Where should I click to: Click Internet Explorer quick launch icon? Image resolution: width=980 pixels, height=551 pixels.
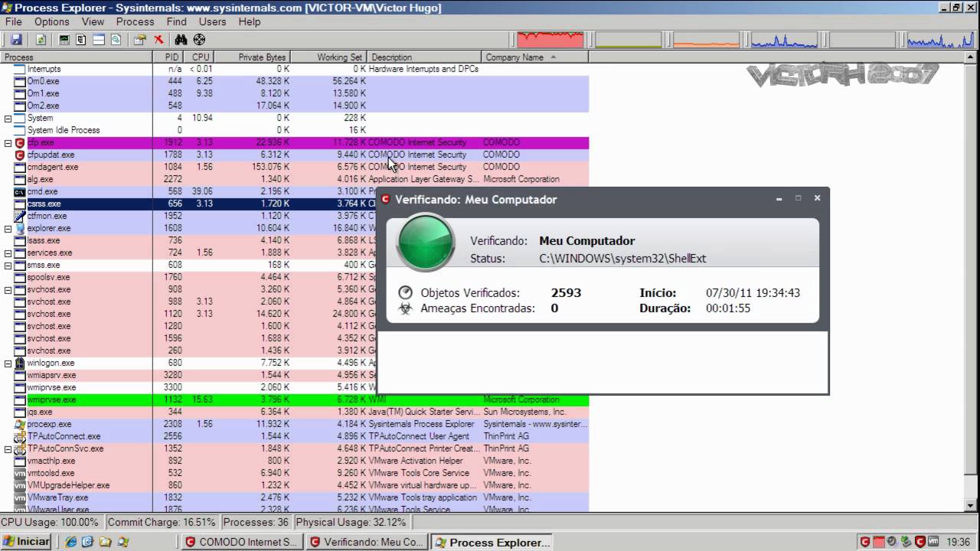click(71, 542)
